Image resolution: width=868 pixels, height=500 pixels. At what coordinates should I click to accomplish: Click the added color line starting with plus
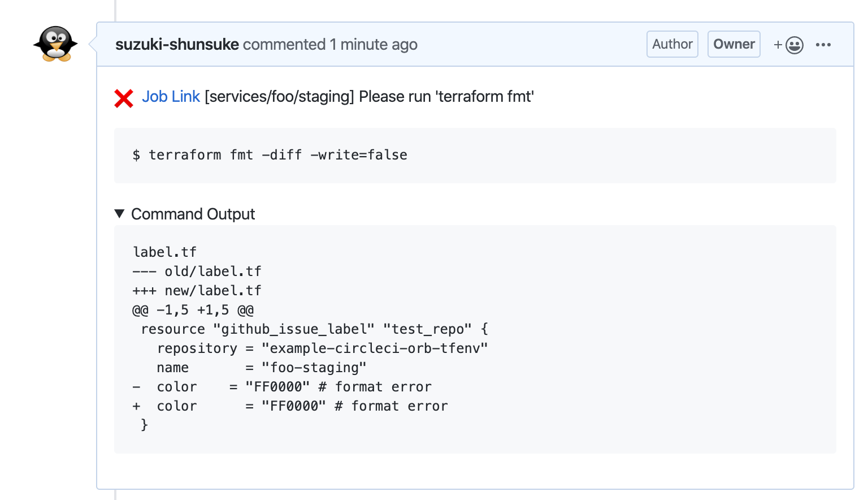(x=289, y=406)
